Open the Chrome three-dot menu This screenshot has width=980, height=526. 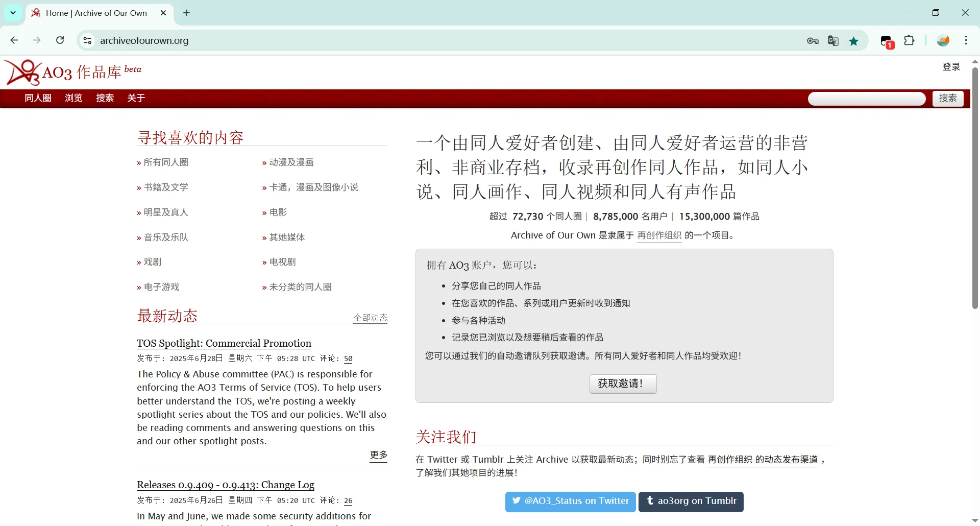point(966,40)
